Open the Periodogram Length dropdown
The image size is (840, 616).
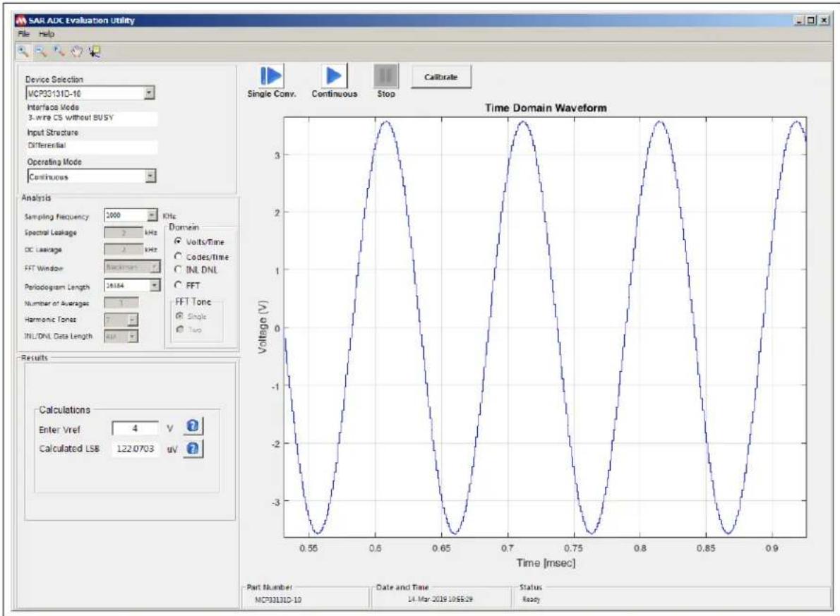(155, 286)
